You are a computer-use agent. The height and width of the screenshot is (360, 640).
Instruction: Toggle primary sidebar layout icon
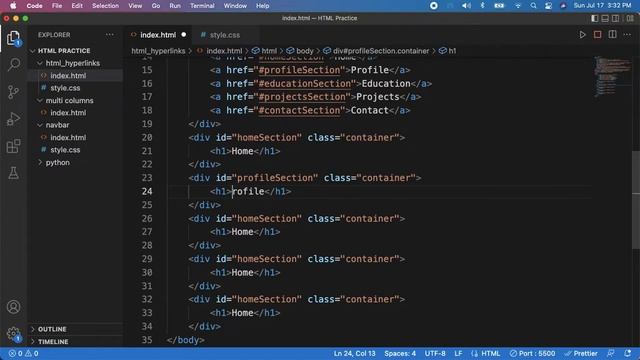coord(595,18)
